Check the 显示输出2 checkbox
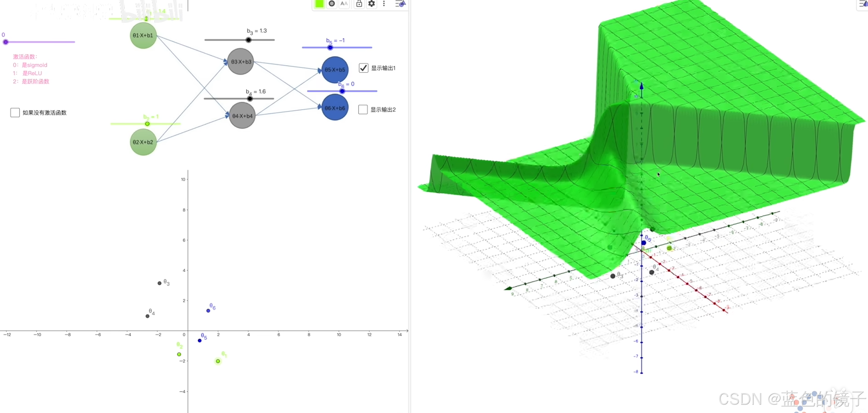This screenshot has height=413, width=868. [x=363, y=110]
